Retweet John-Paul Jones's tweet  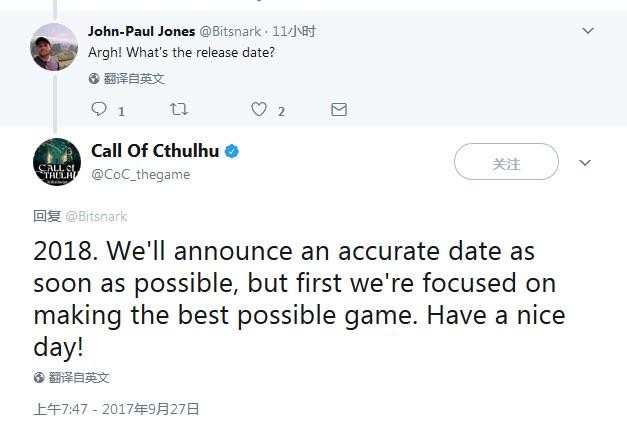click(180, 110)
